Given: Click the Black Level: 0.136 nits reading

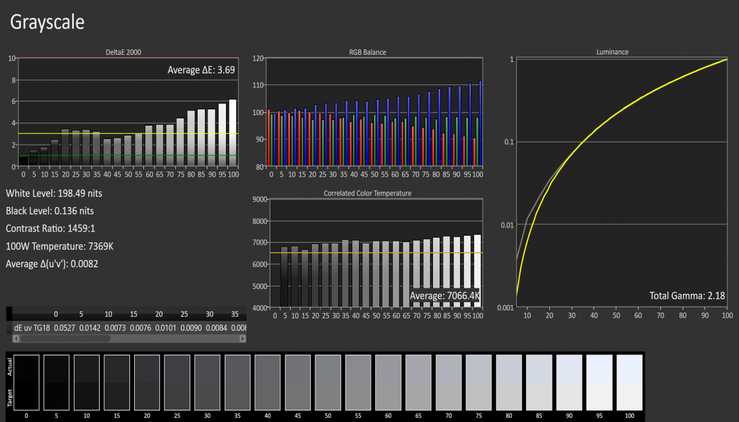Looking at the screenshot, I should click(49, 211).
